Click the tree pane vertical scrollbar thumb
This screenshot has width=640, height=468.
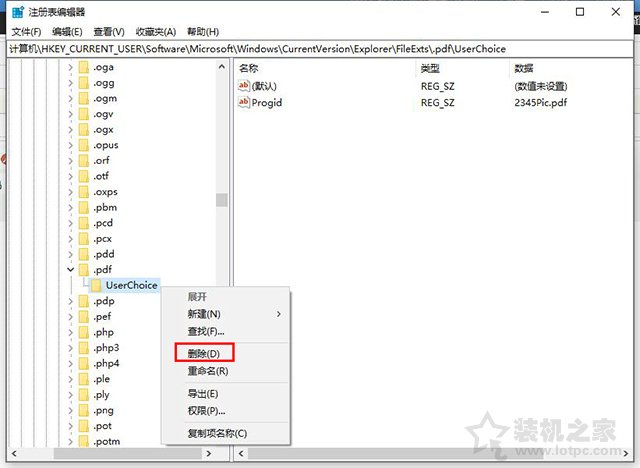click(x=222, y=200)
